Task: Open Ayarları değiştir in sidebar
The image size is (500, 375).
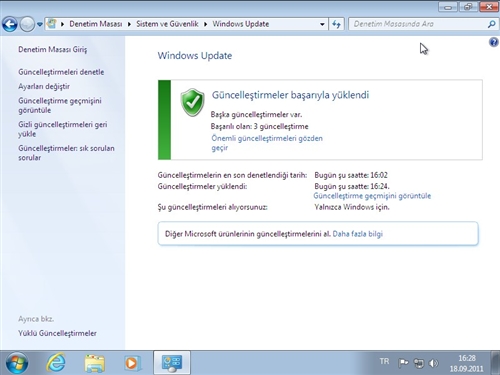Action: click(44, 86)
